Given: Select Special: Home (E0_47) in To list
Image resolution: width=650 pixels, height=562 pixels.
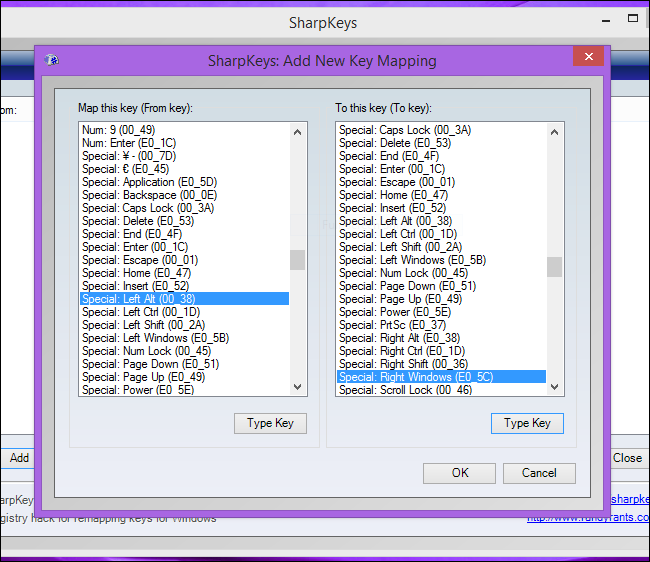Looking at the screenshot, I should pyautogui.click(x=441, y=195).
